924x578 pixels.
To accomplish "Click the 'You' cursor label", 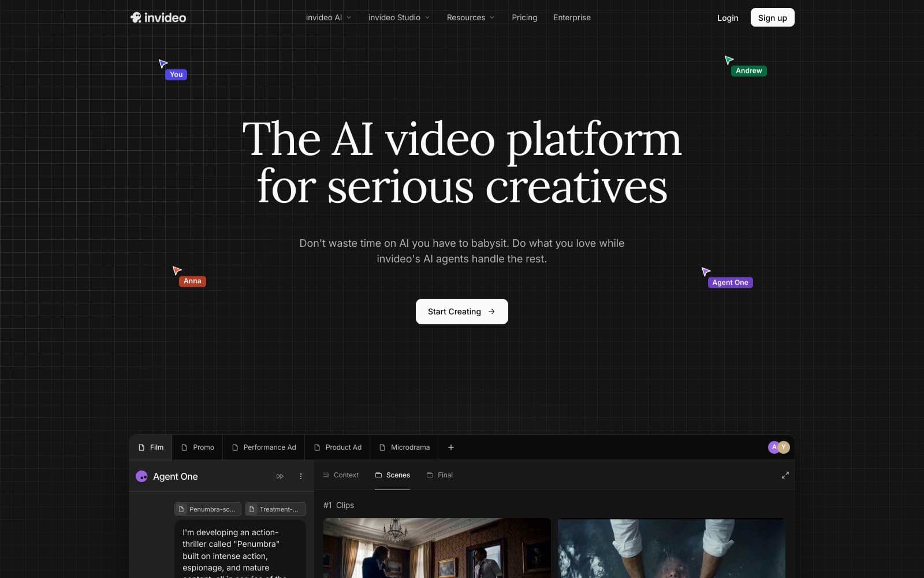I will pos(176,74).
